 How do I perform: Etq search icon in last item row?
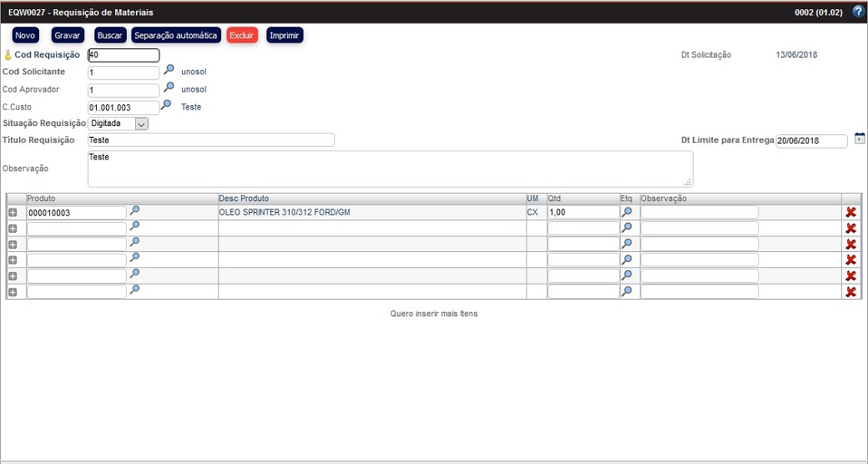(627, 291)
